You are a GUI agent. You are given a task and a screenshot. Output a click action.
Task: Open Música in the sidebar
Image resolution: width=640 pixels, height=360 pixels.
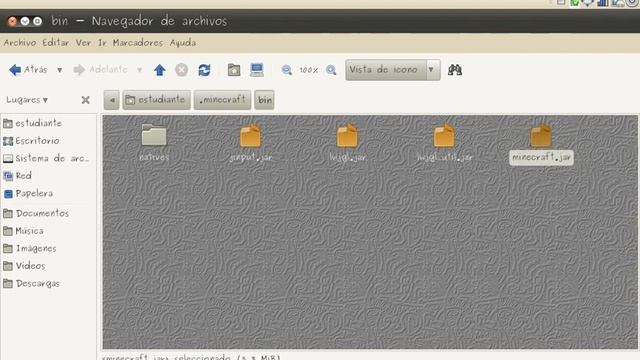tap(23, 231)
